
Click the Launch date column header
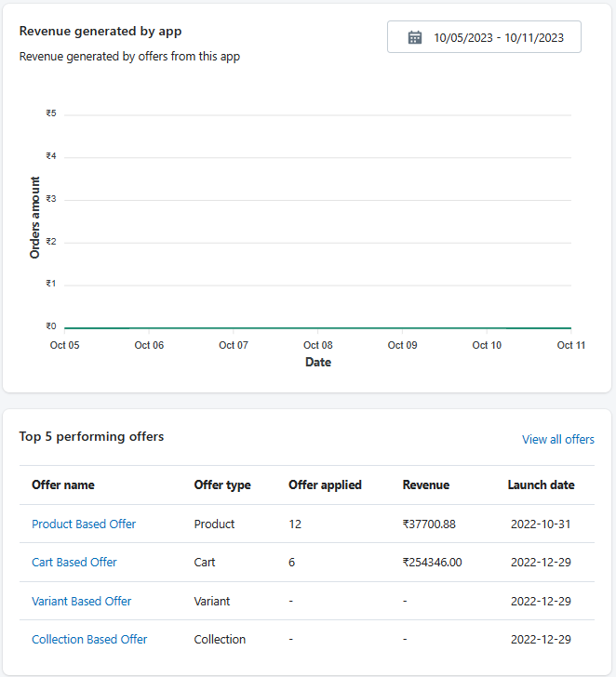[541, 485]
